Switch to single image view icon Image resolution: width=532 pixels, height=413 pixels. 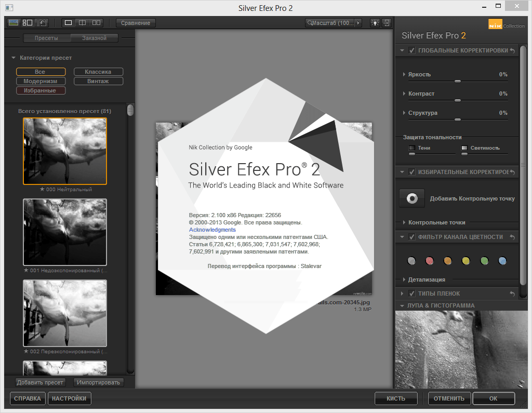coord(69,23)
